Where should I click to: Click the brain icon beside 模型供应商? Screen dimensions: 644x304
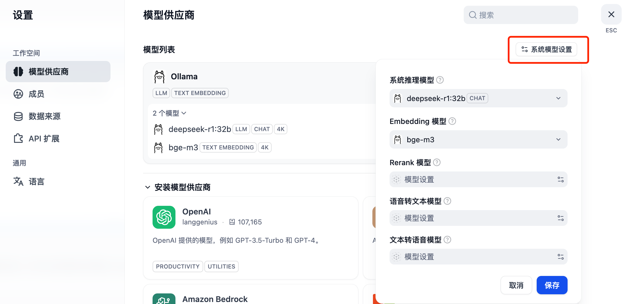tap(18, 72)
